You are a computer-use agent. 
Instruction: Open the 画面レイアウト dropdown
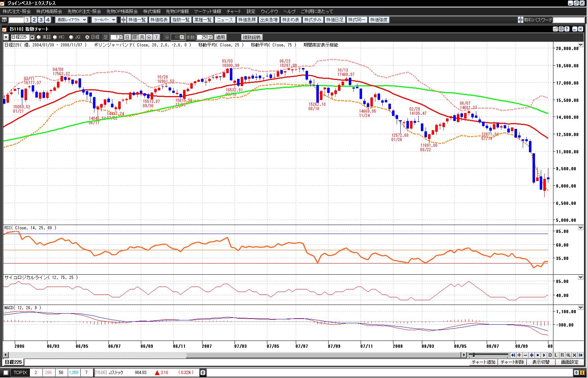click(x=72, y=20)
